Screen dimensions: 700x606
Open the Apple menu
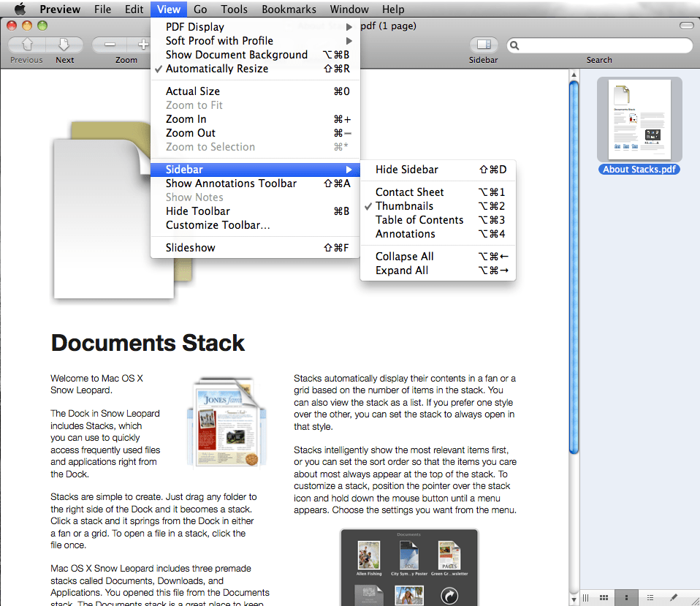[20, 9]
